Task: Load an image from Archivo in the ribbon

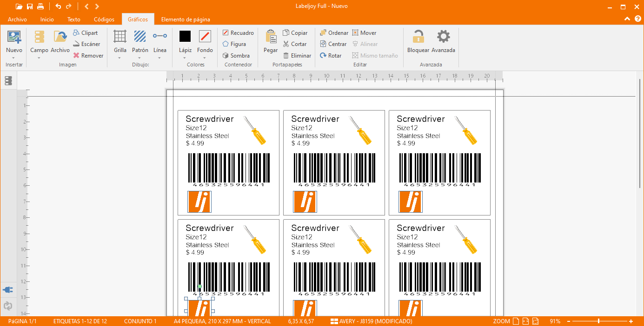Action: click(x=60, y=42)
